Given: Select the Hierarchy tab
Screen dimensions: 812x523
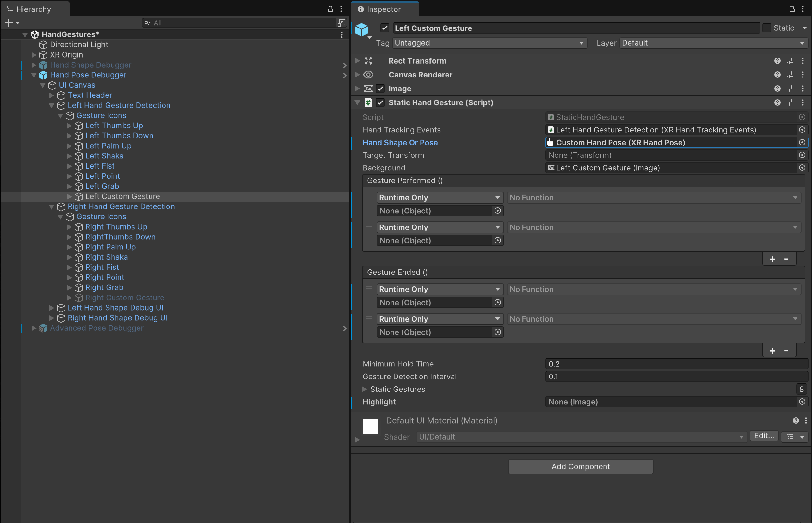Looking at the screenshot, I should [x=34, y=9].
